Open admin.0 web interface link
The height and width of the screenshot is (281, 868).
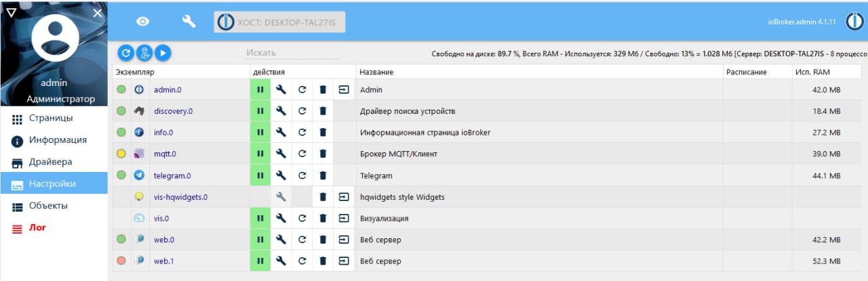pyautogui.click(x=344, y=89)
